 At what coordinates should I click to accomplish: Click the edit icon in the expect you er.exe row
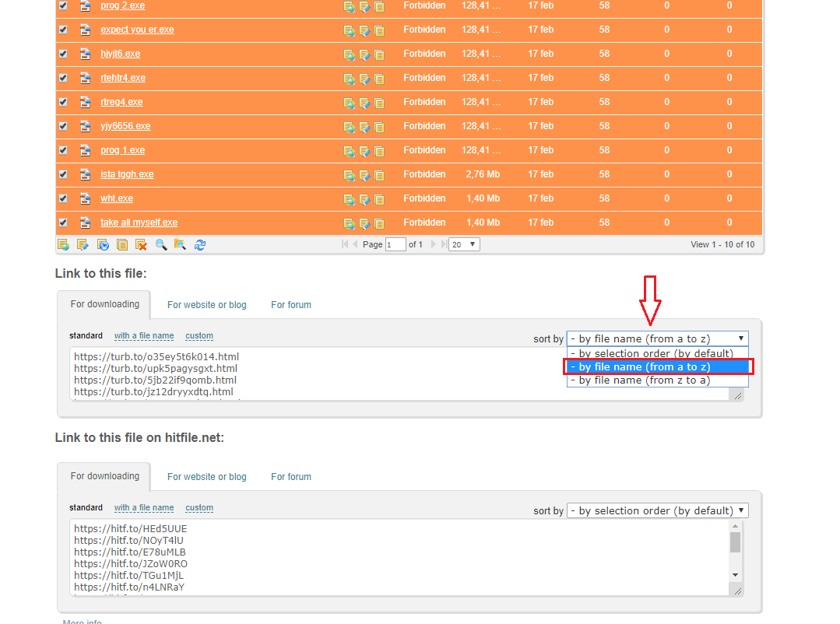(x=364, y=30)
